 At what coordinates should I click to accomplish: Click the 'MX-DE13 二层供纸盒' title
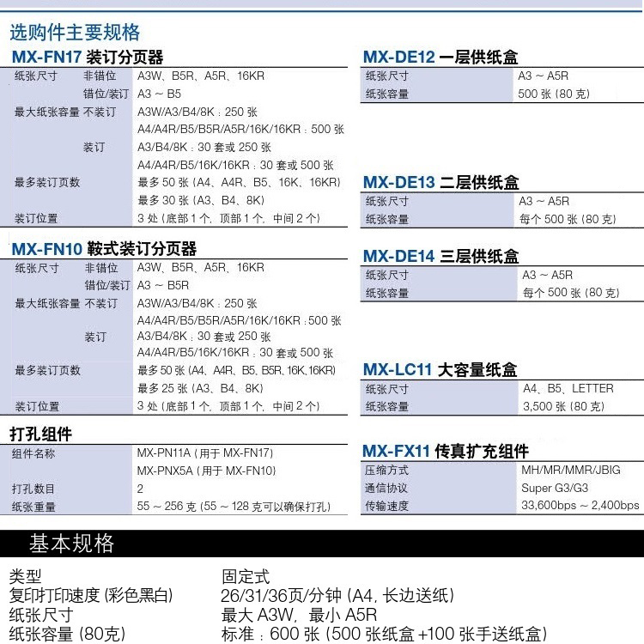pos(441,182)
